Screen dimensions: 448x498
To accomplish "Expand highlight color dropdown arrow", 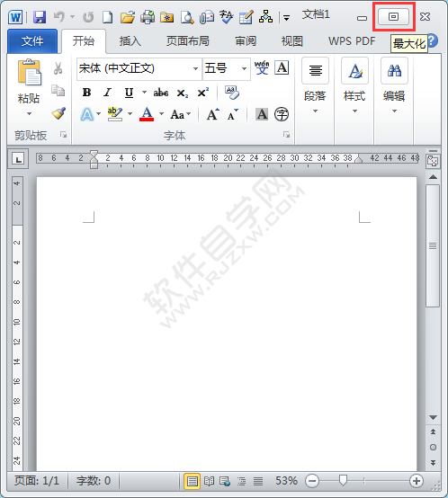I will click(130, 113).
